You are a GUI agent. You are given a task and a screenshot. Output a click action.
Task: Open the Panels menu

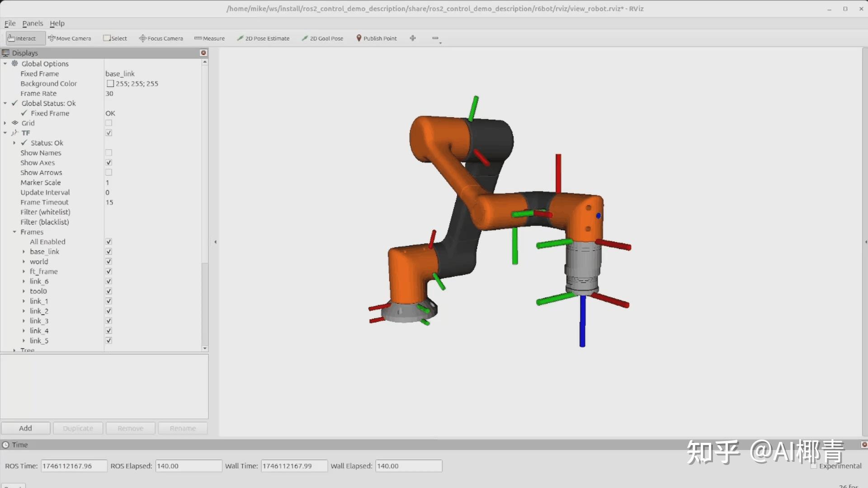coord(33,23)
